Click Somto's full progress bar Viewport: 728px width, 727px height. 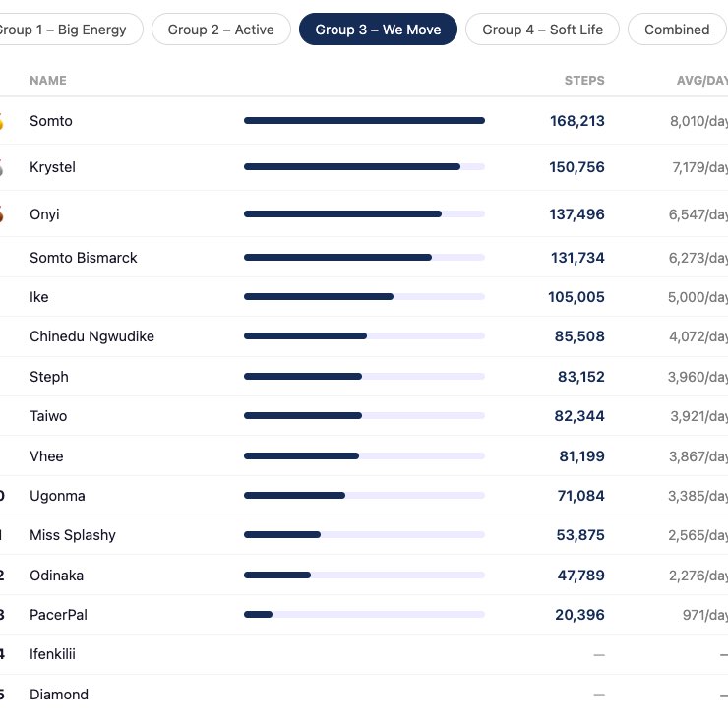click(364, 121)
